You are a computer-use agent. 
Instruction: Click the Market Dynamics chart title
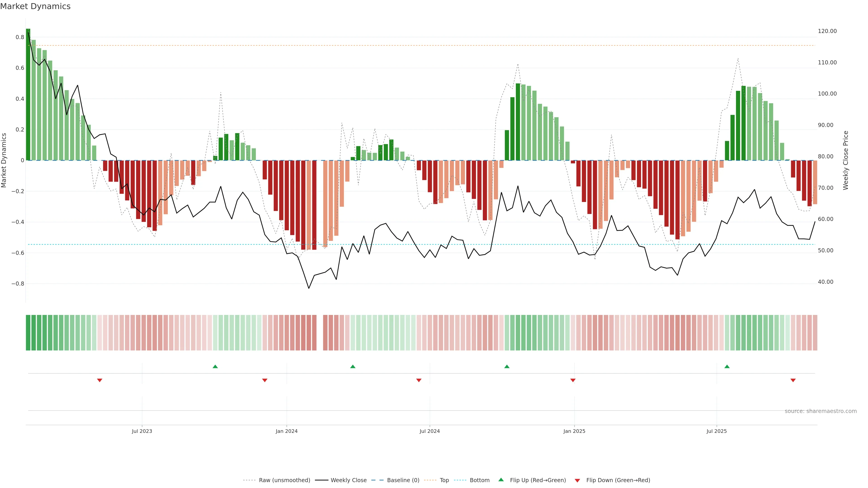[35, 6]
